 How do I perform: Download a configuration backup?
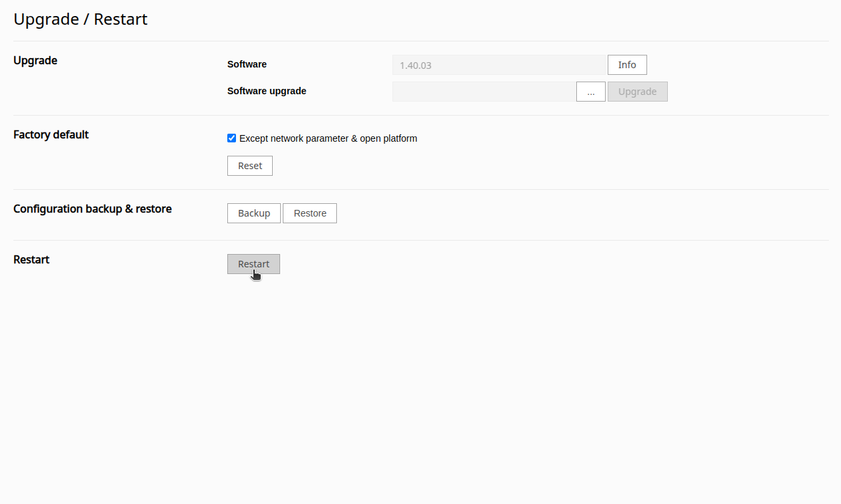pyautogui.click(x=253, y=213)
